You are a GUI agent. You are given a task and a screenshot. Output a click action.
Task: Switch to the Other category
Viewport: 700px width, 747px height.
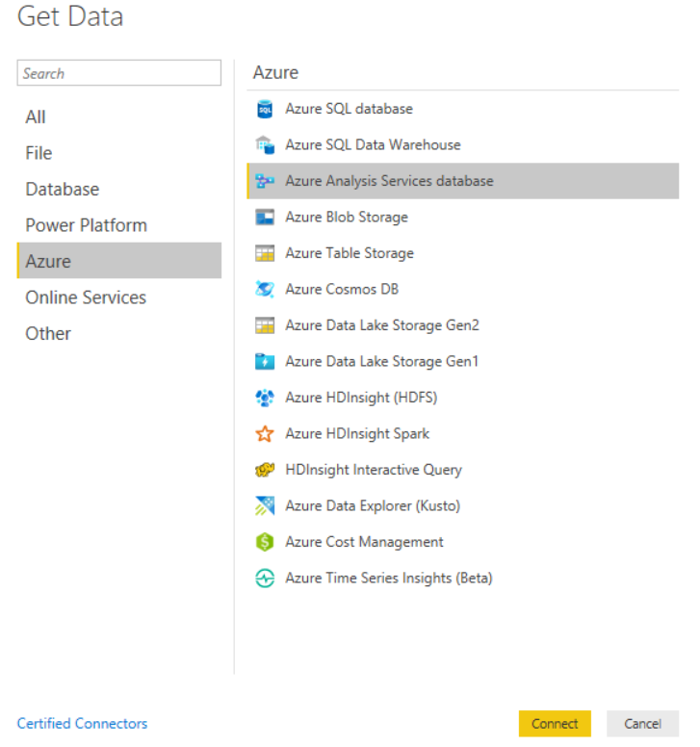tap(119, 333)
